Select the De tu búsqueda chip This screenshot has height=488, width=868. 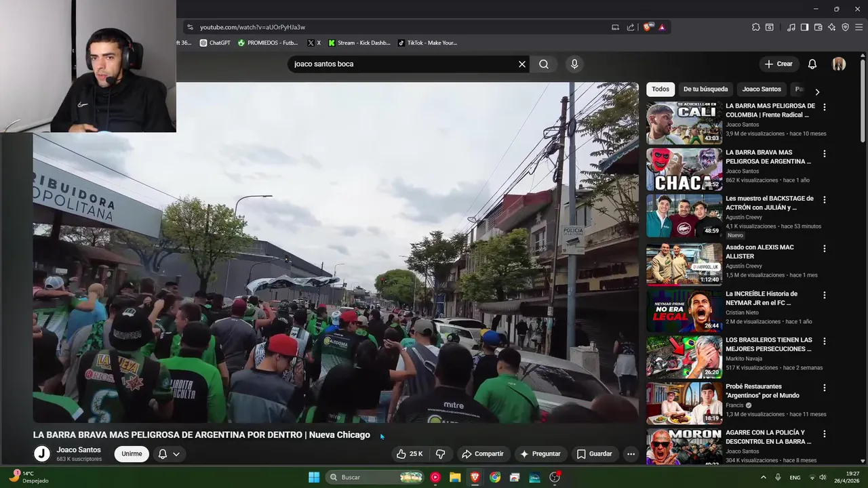click(x=705, y=89)
